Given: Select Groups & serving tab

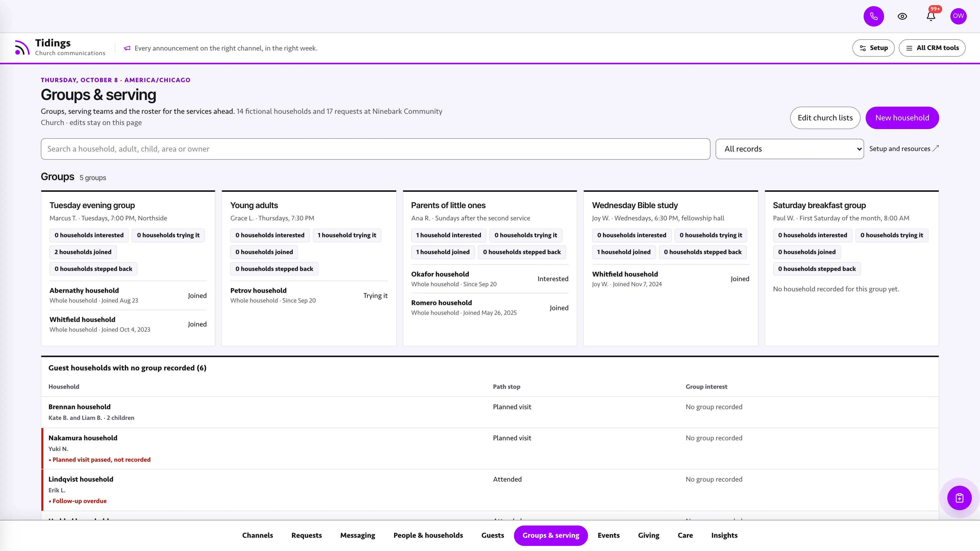Looking at the screenshot, I should (550, 535).
